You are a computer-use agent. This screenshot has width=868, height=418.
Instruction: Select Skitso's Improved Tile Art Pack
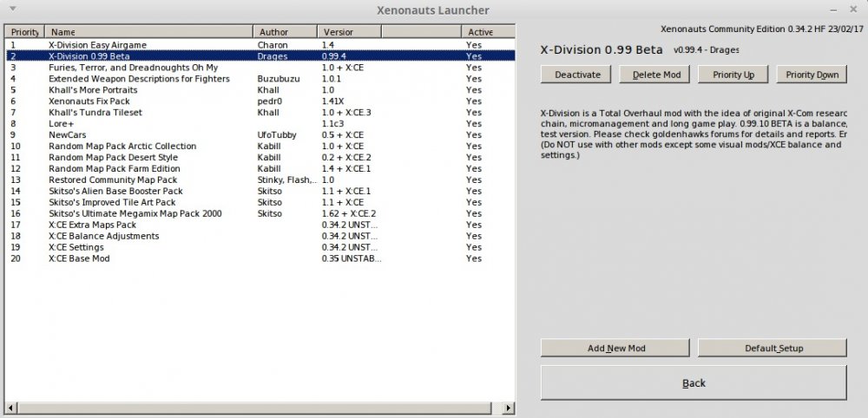coord(260,202)
